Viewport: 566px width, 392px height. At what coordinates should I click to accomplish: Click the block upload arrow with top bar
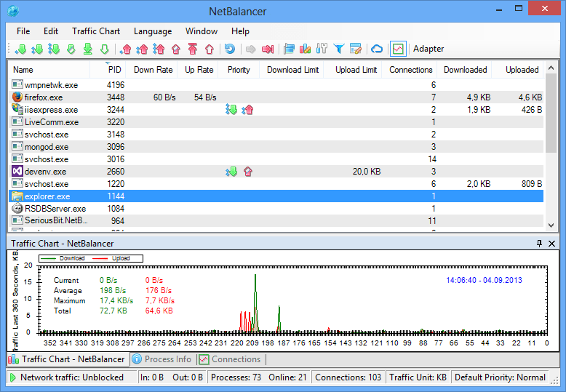pos(193,49)
